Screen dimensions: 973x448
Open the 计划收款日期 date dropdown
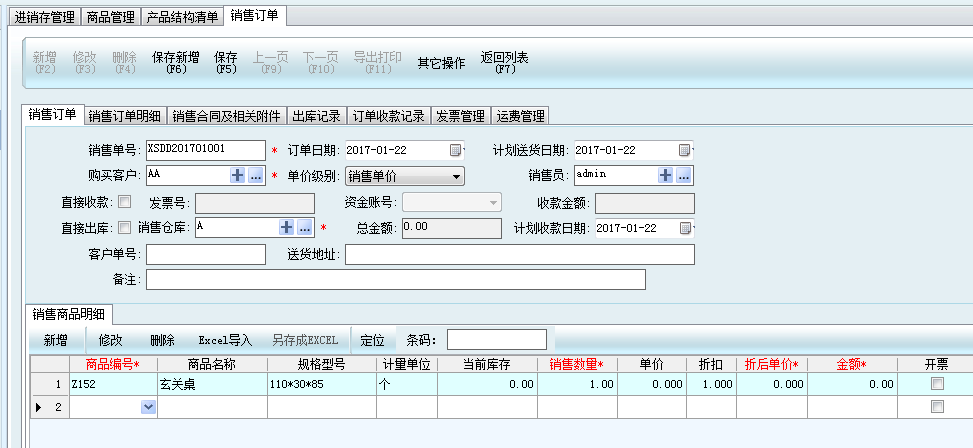[x=685, y=228]
